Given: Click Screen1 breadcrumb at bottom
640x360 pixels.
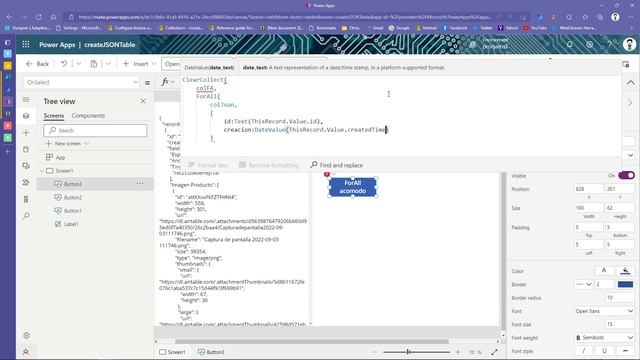Looking at the screenshot, I should (x=172, y=352).
